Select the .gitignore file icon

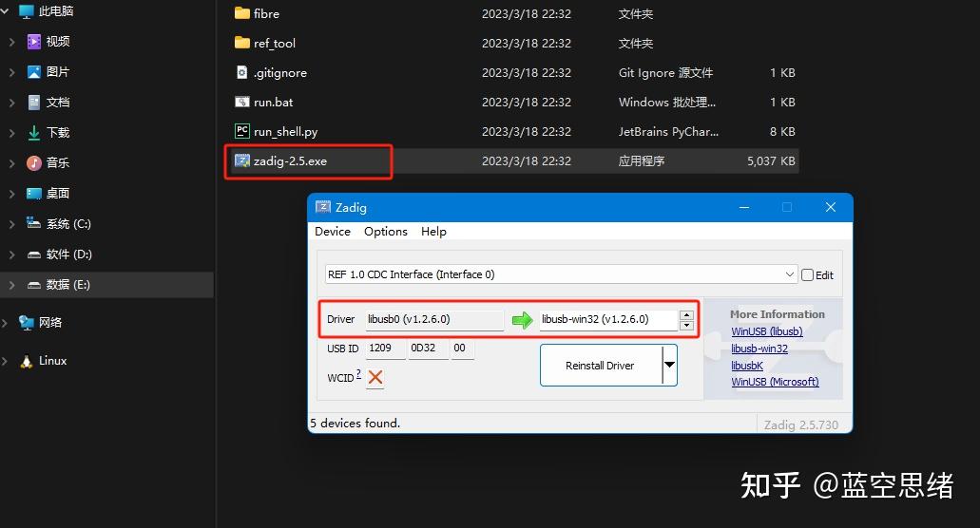241,72
